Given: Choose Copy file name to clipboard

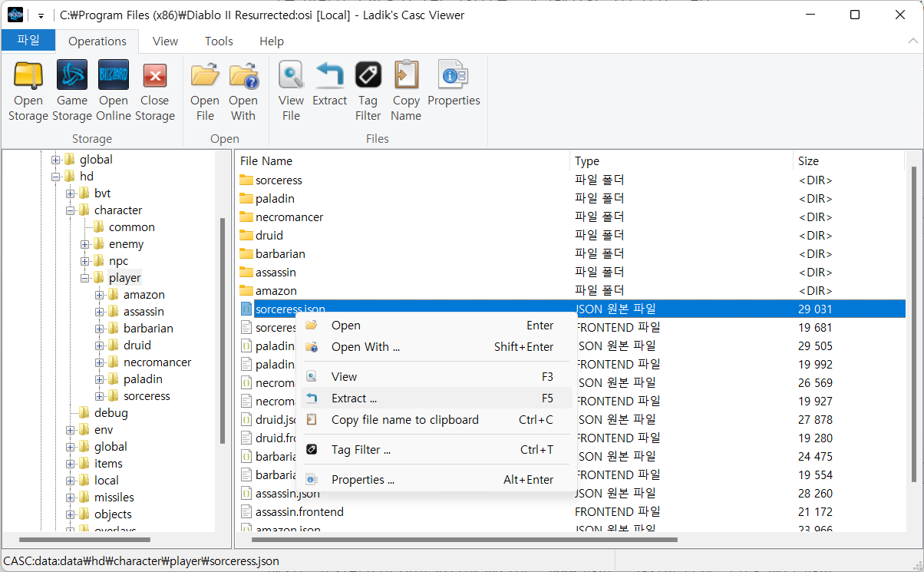Looking at the screenshot, I should point(435,420).
